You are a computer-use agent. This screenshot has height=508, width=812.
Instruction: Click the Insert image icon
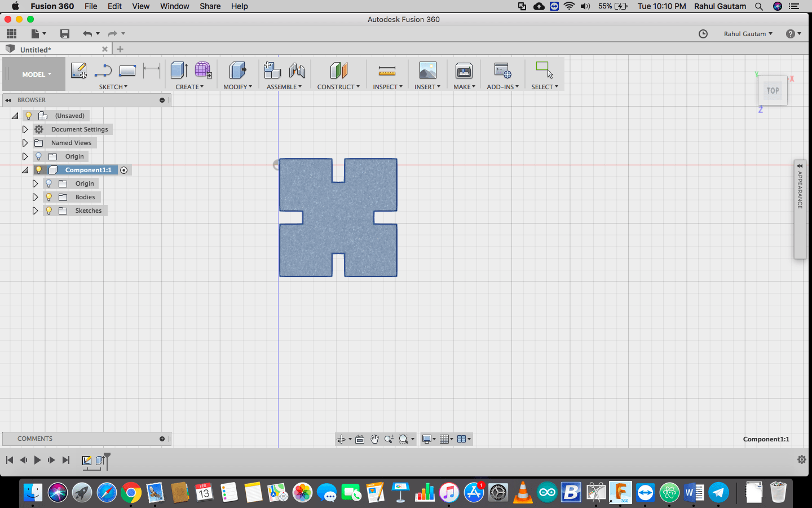(x=427, y=71)
